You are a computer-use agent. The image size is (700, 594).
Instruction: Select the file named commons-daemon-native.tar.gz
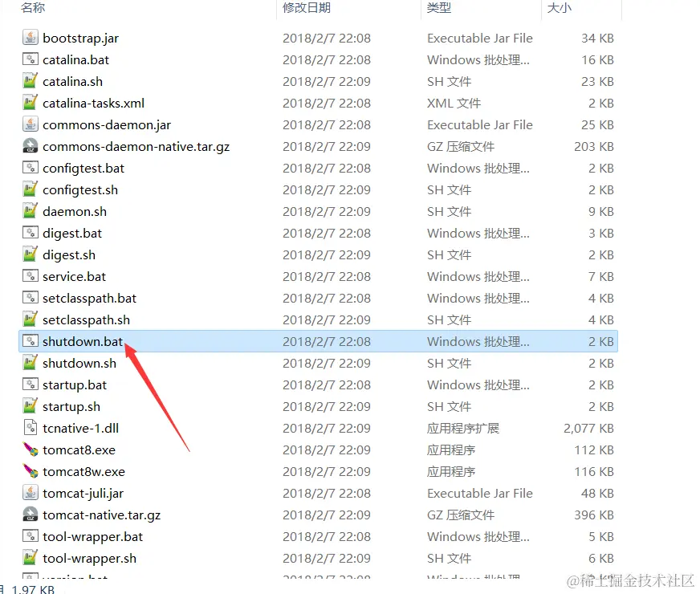[x=136, y=147]
